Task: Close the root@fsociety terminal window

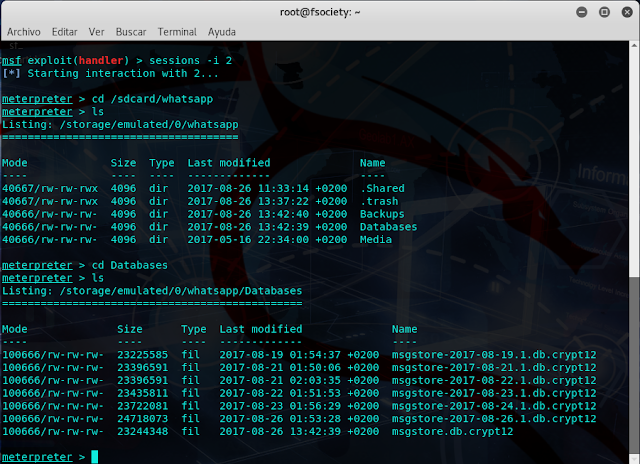Action: point(625,11)
